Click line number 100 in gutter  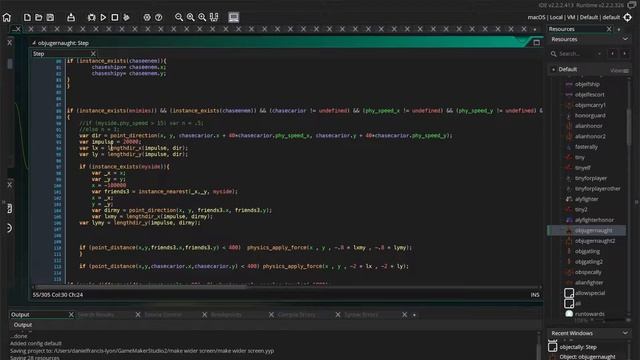pyautogui.click(x=58, y=186)
